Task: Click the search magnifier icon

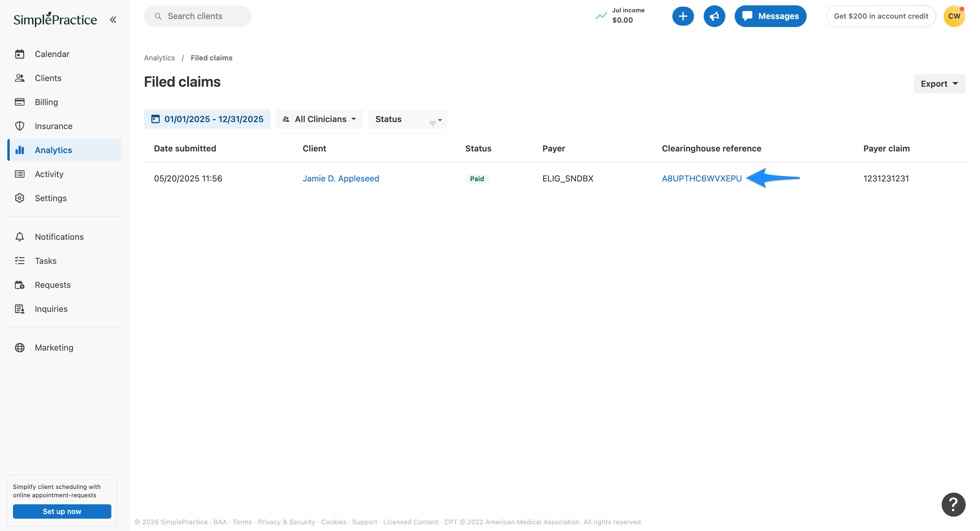Action: (158, 16)
